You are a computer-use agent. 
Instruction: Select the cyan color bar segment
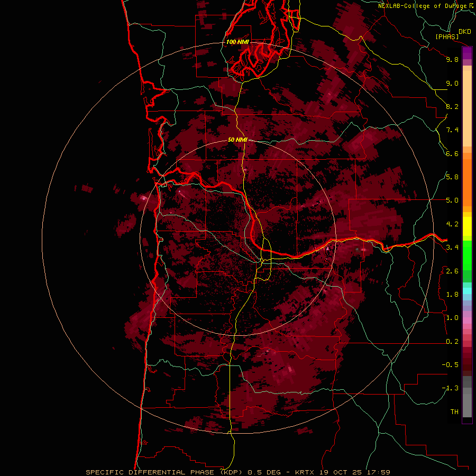click(x=467, y=290)
